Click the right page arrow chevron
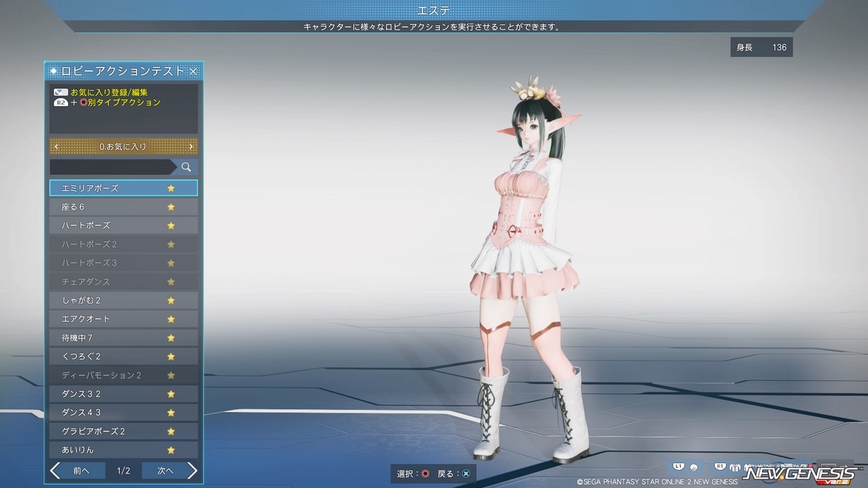 pos(192,471)
